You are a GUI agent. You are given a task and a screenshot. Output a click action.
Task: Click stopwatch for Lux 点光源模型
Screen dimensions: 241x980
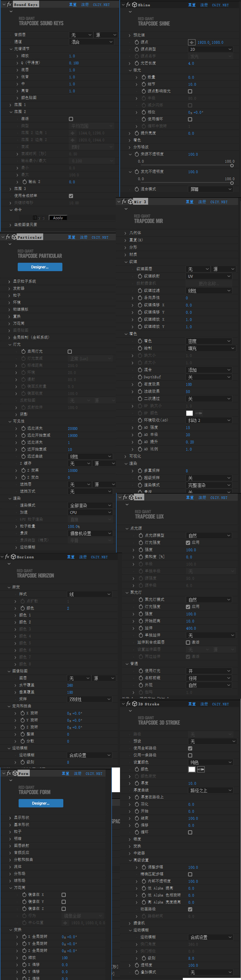coord(141,535)
